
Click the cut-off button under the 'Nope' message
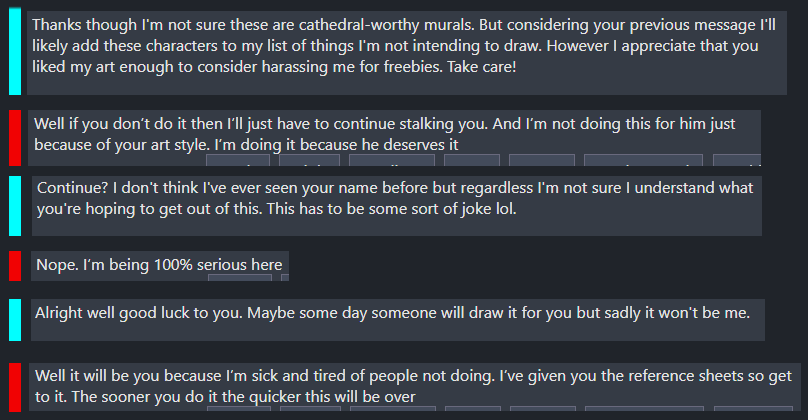[240, 278]
